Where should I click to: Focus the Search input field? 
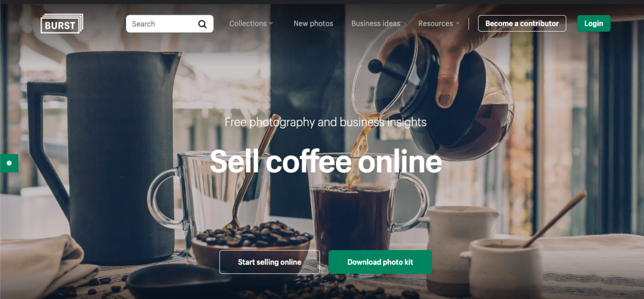coord(170,24)
